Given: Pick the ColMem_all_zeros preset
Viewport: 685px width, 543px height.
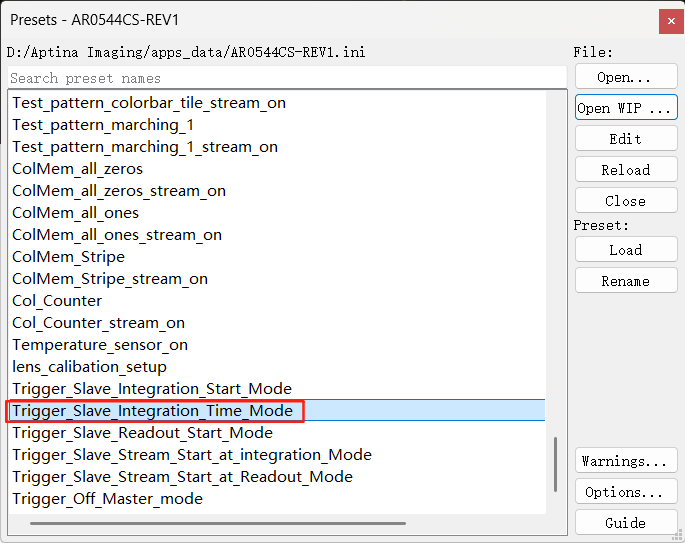Looking at the screenshot, I should coord(78,169).
